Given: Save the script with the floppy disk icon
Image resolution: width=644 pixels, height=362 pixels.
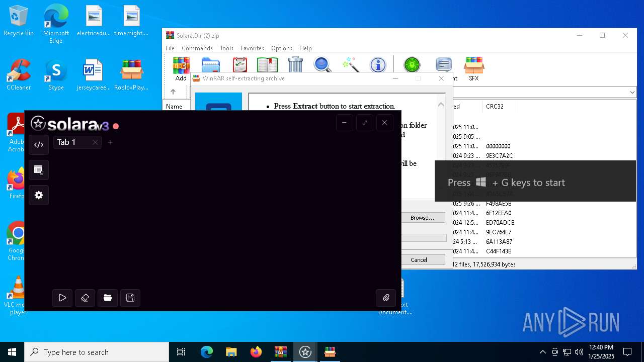Looking at the screenshot, I should 130,298.
